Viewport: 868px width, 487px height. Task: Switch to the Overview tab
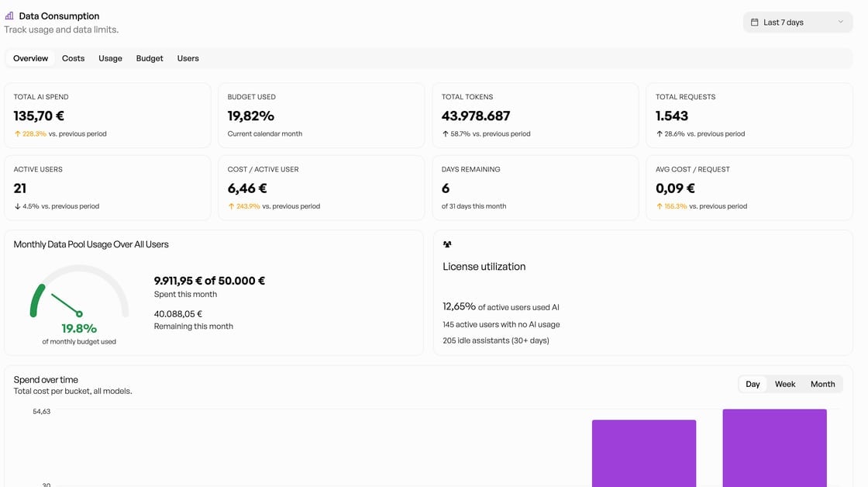click(30, 58)
